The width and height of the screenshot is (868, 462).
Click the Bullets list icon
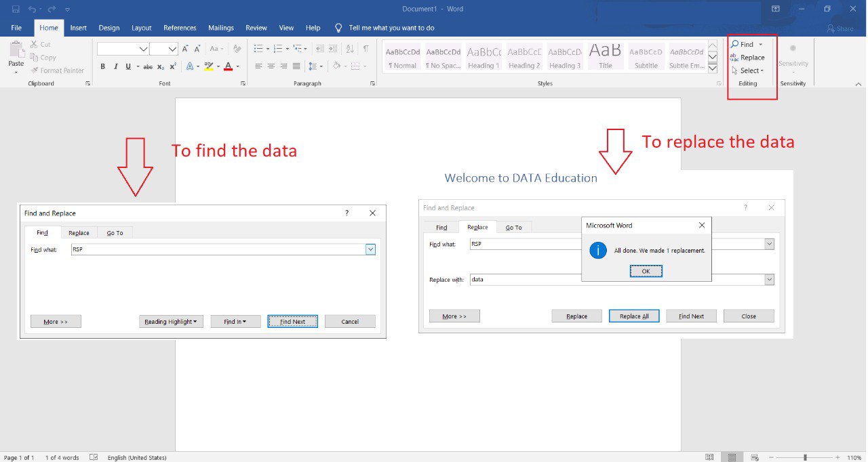pyautogui.click(x=258, y=49)
